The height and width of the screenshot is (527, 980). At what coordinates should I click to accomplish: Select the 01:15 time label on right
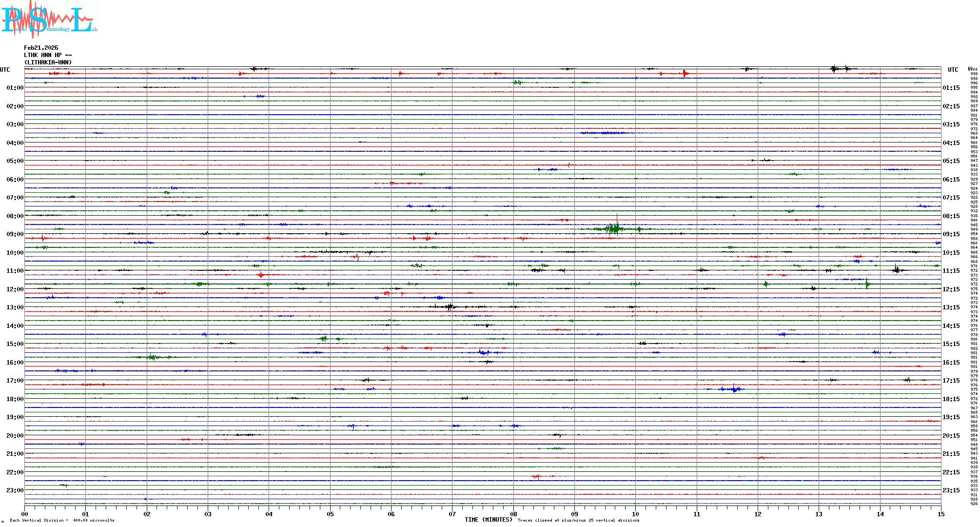click(x=951, y=88)
